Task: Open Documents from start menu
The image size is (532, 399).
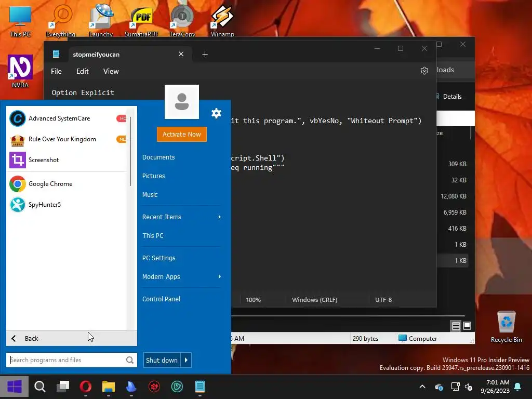Action: (x=158, y=157)
